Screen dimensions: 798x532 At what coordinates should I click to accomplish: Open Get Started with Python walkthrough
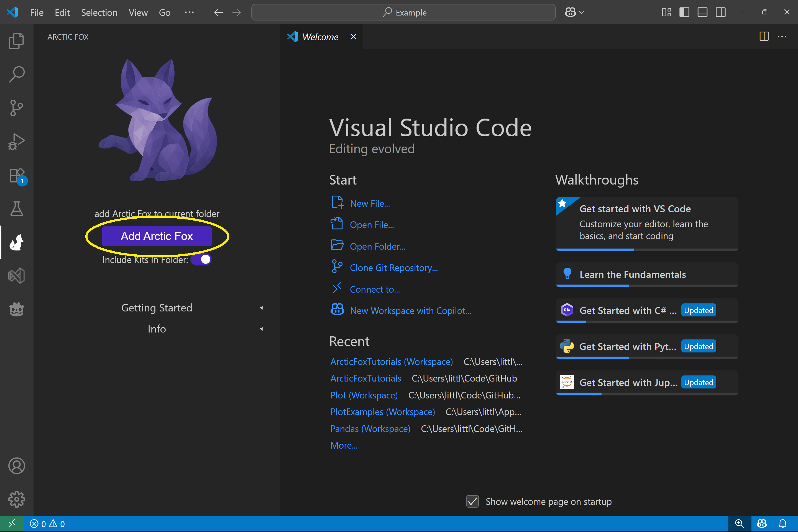(x=647, y=346)
